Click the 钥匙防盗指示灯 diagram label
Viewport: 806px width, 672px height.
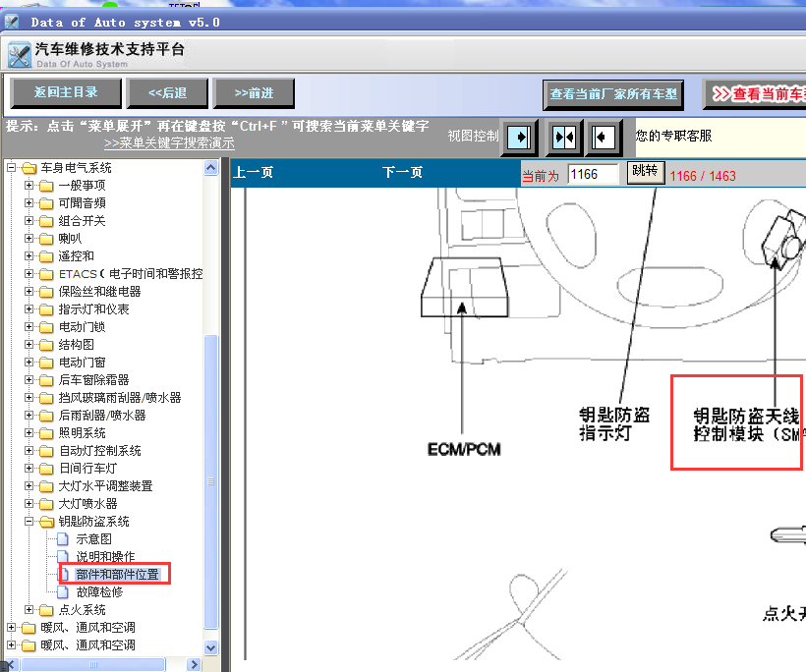click(614, 423)
